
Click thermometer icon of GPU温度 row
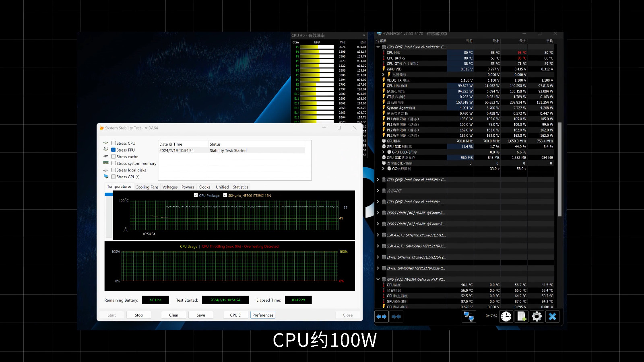[384, 285]
